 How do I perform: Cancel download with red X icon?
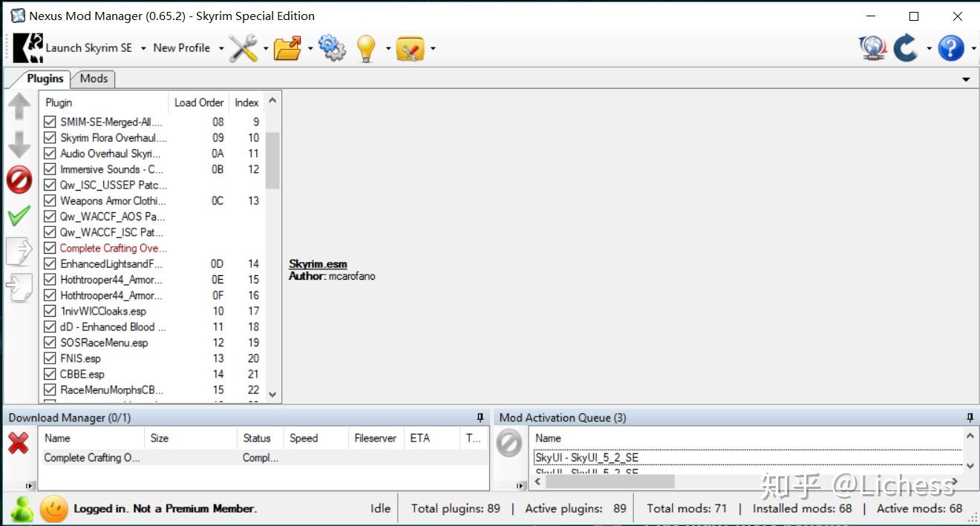[19, 443]
